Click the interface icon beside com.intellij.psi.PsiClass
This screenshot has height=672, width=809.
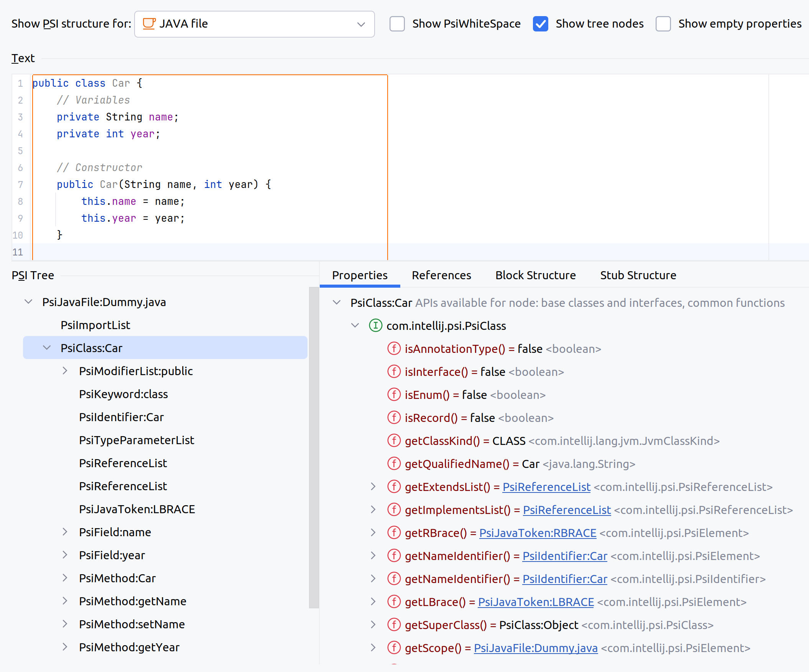point(375,326)
